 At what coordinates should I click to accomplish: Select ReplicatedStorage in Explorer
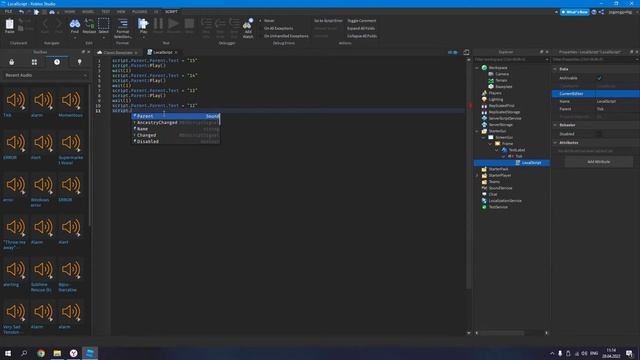pyautogui.click(x=504, y=112)
